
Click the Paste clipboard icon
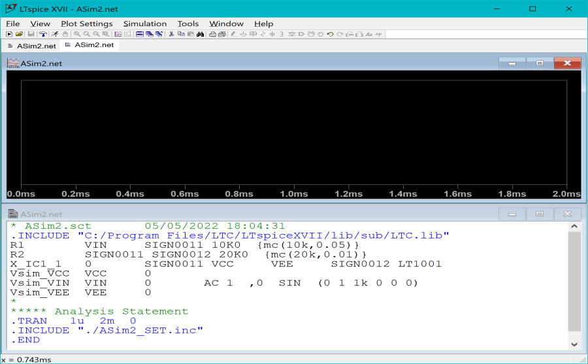[191, 34]
